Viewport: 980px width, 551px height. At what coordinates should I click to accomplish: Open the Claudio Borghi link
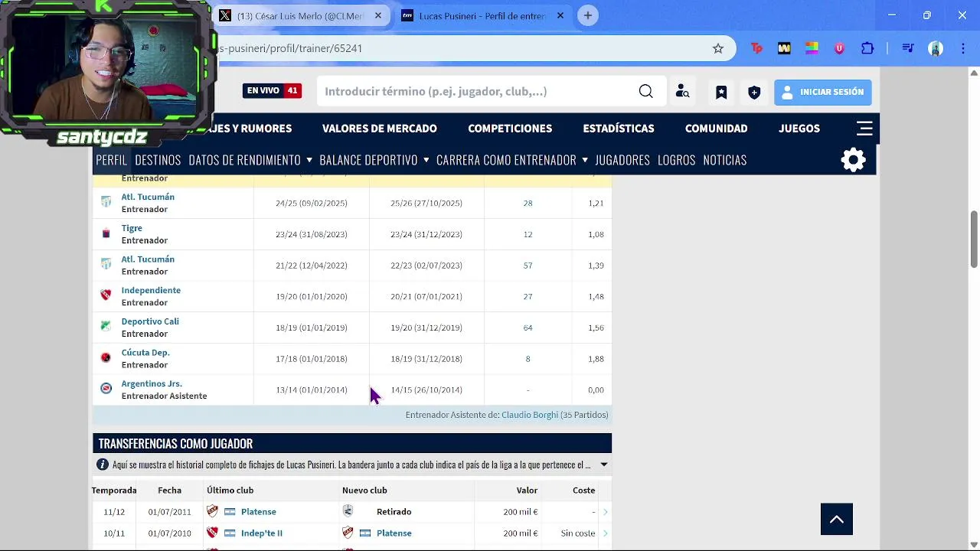pyautogui.click(x=530, y=415)
